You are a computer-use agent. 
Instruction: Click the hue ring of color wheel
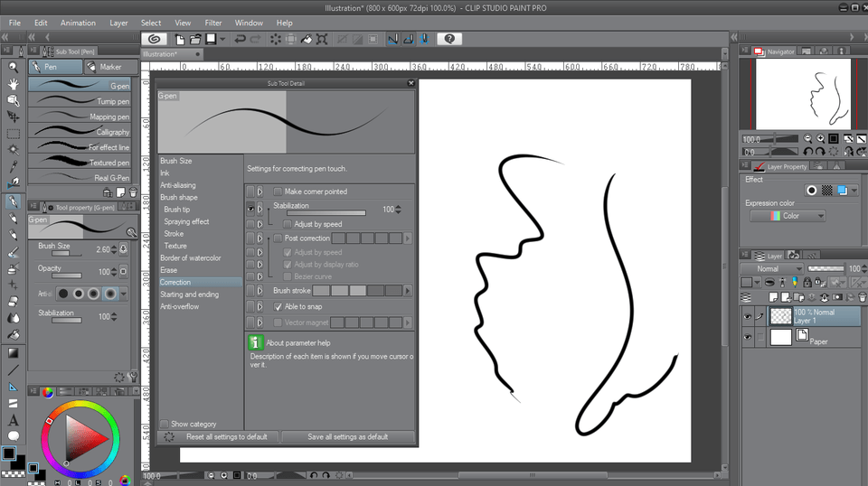point(80,406)
